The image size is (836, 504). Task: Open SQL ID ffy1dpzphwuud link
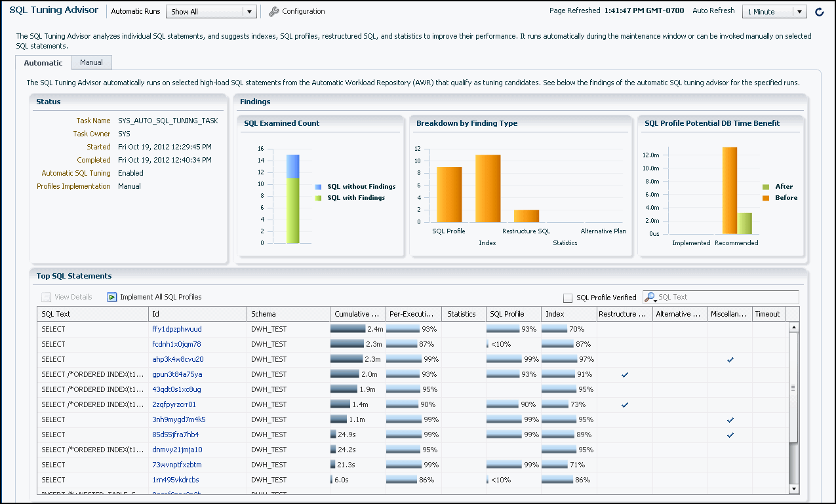coord(177,329)
